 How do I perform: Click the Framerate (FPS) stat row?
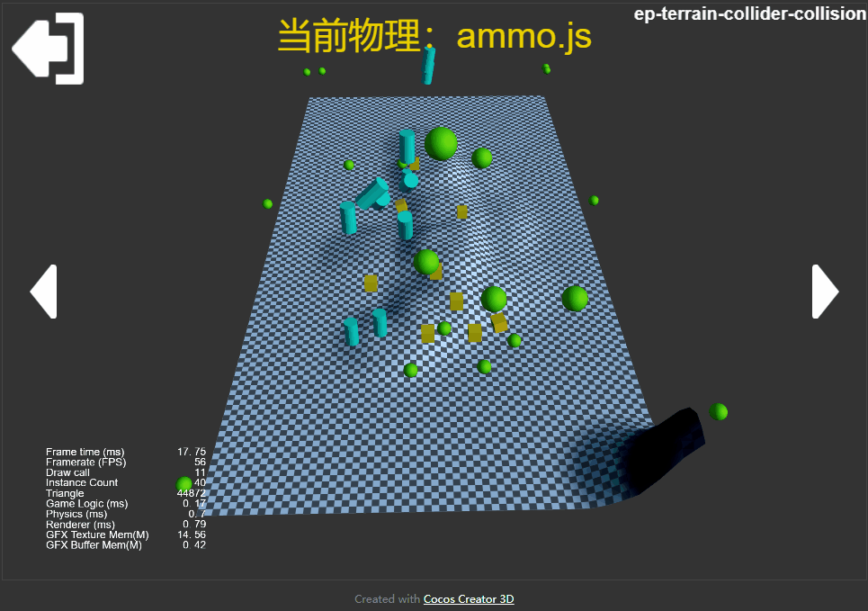(126, 462)
